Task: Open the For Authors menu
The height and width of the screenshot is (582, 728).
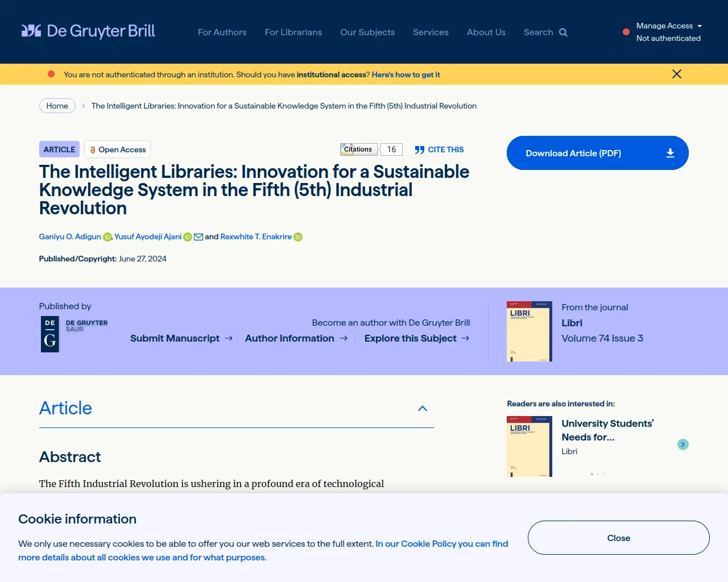Action: (222, 32)
